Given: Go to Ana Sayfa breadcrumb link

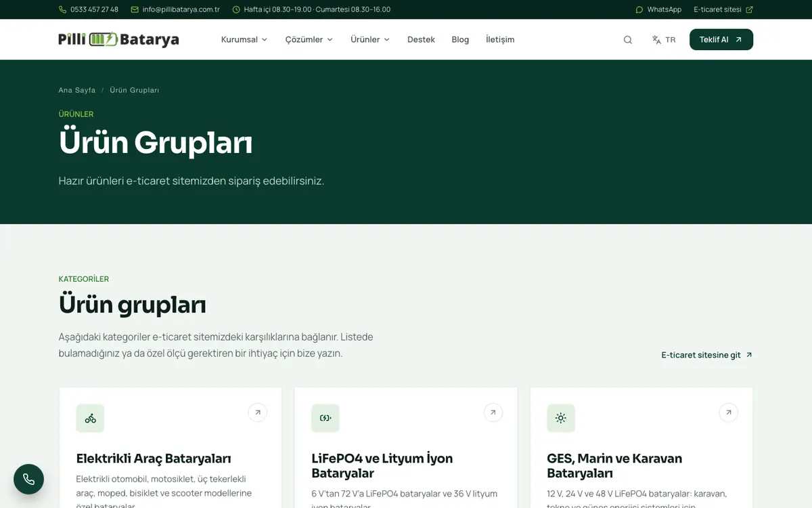Looking at the screenshot, I should [77, 90].
